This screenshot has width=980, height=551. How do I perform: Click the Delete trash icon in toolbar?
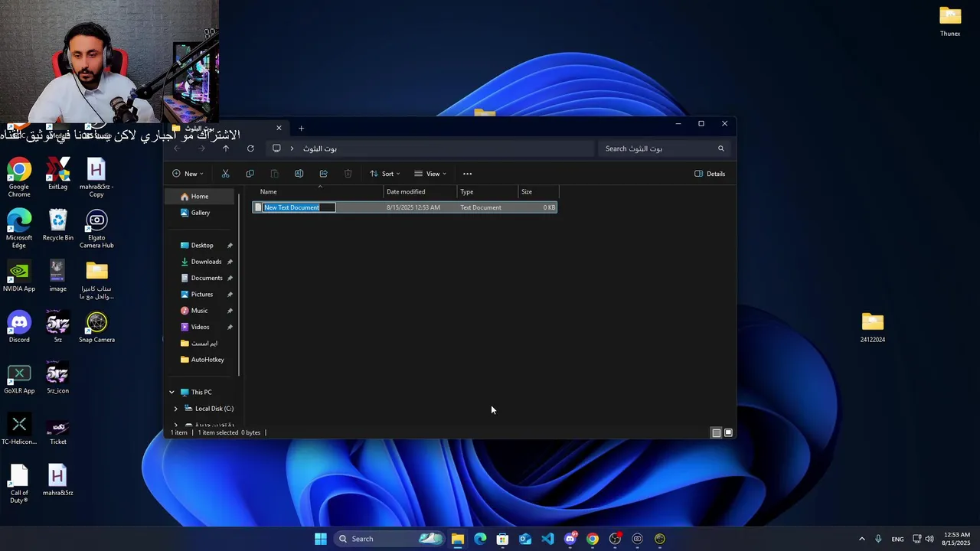tap(348, 174)
